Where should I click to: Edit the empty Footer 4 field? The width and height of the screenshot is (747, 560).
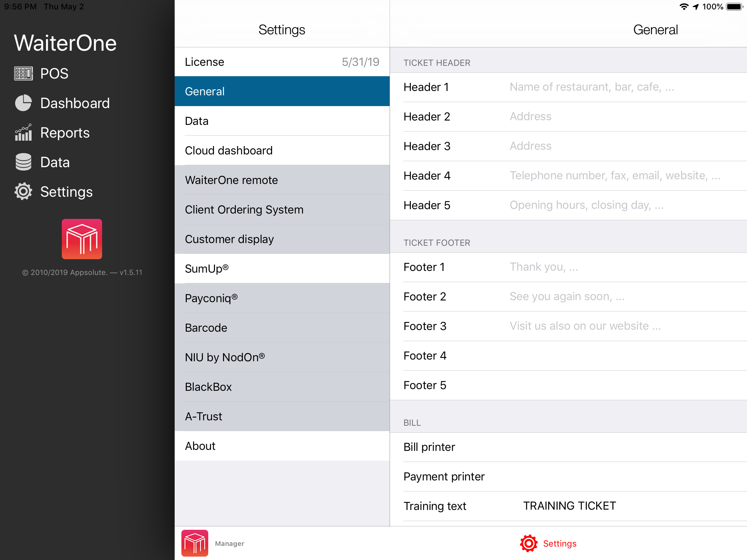point(628,356)
